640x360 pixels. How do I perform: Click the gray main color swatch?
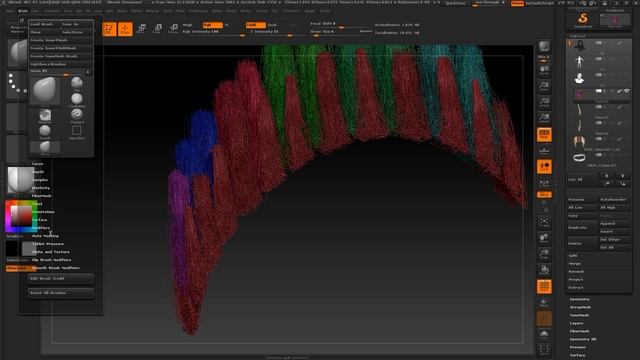tap(28, 248)
